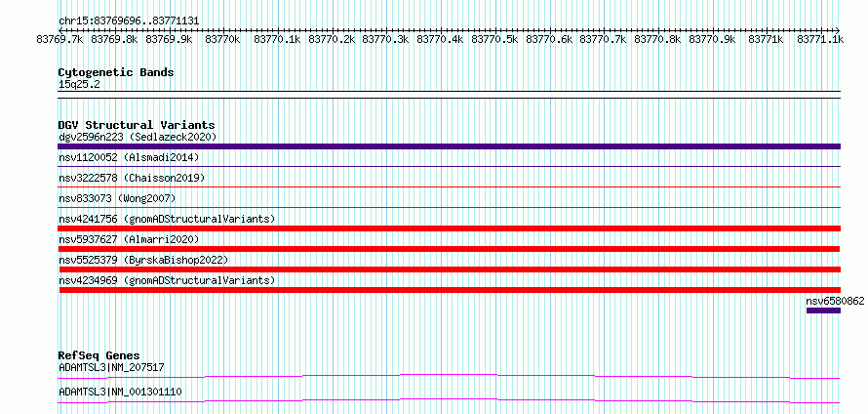Screen dimensions: 868x414
Task: Click the short purple nsv6580862 bar
Action: tap(824, 310)
